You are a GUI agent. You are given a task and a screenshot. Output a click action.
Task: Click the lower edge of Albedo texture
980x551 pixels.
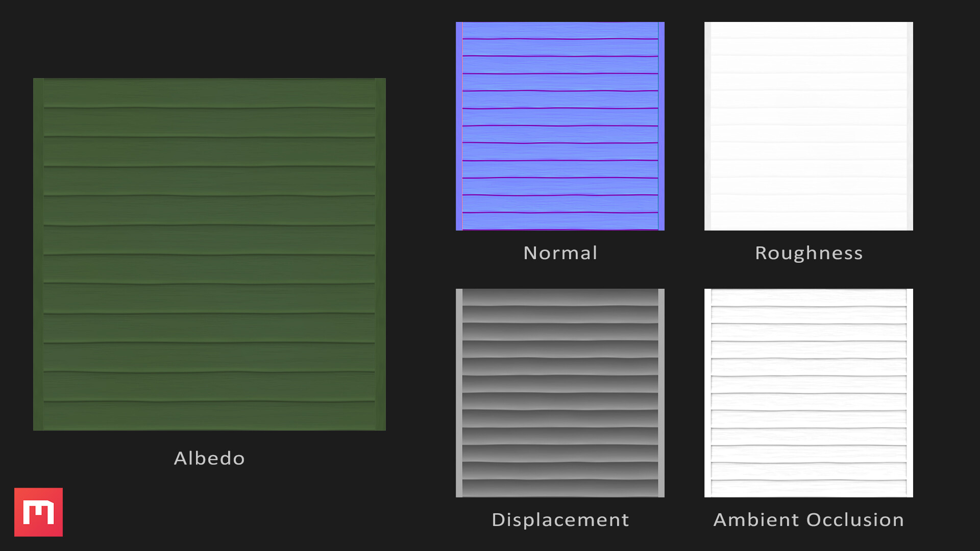coord(209,426)
